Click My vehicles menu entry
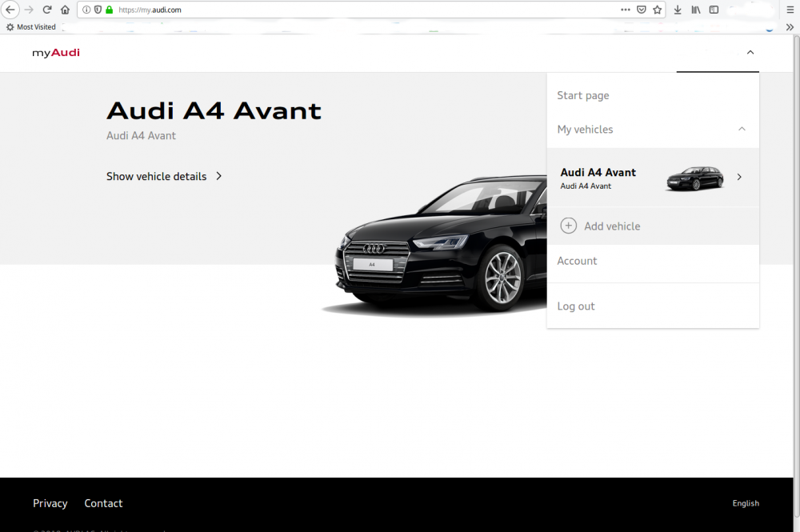 585,129
